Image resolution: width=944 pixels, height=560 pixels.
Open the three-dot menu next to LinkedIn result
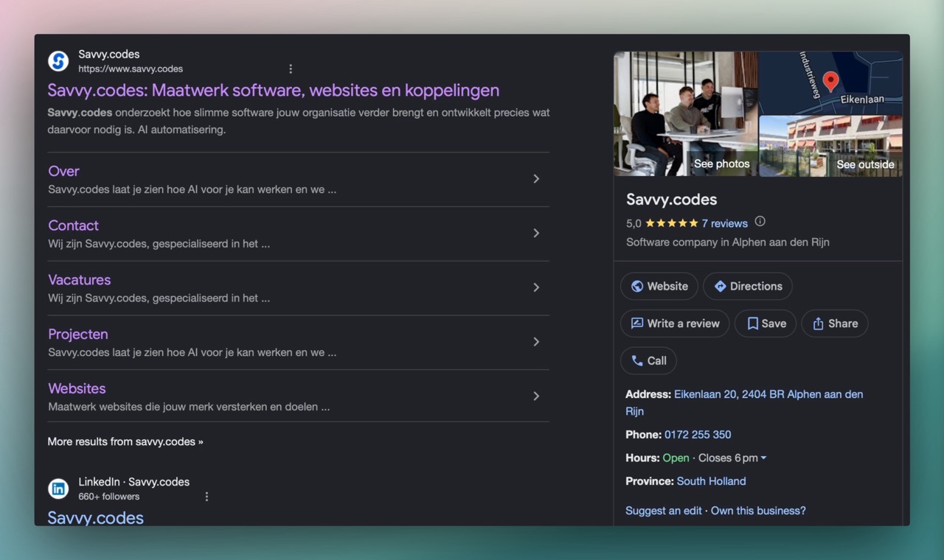[x=206, y=497]
